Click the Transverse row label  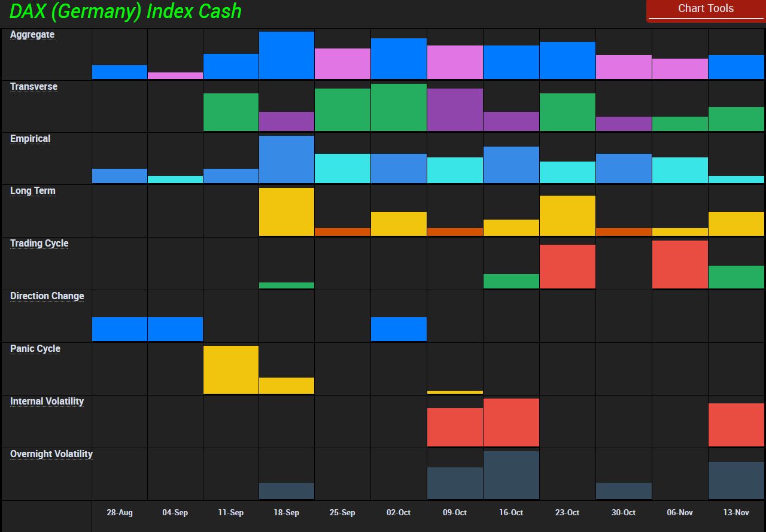34,87
